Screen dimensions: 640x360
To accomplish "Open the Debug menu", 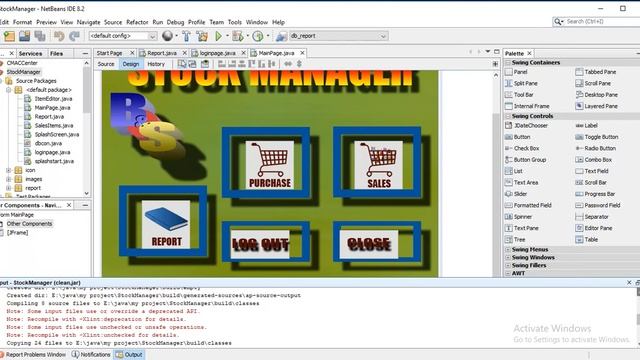I will (176, 22).
